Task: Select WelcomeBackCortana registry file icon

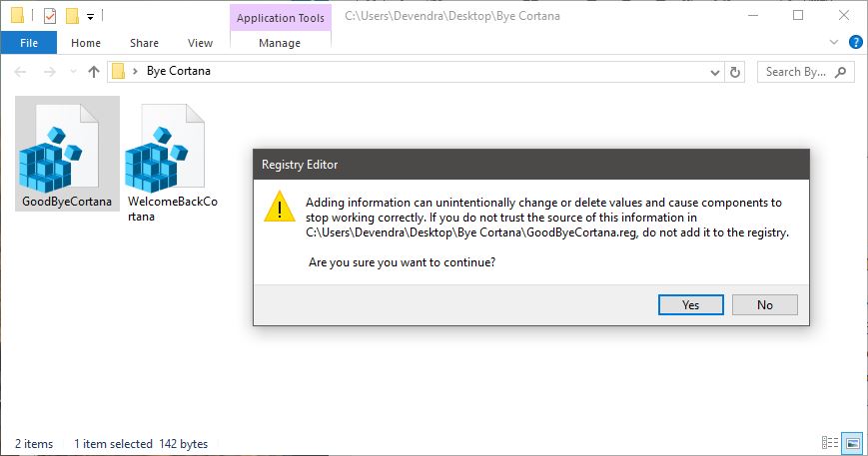Action: click(165, 147)
